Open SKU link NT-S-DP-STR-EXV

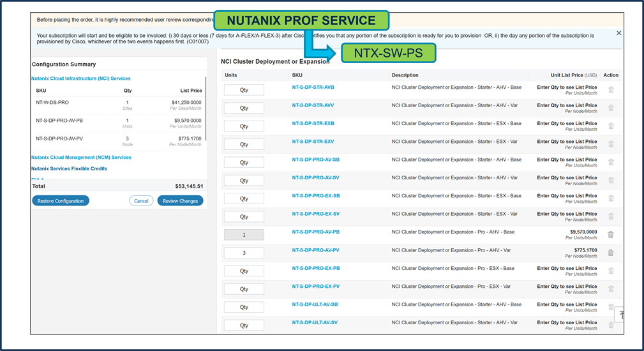click(313, 141)
